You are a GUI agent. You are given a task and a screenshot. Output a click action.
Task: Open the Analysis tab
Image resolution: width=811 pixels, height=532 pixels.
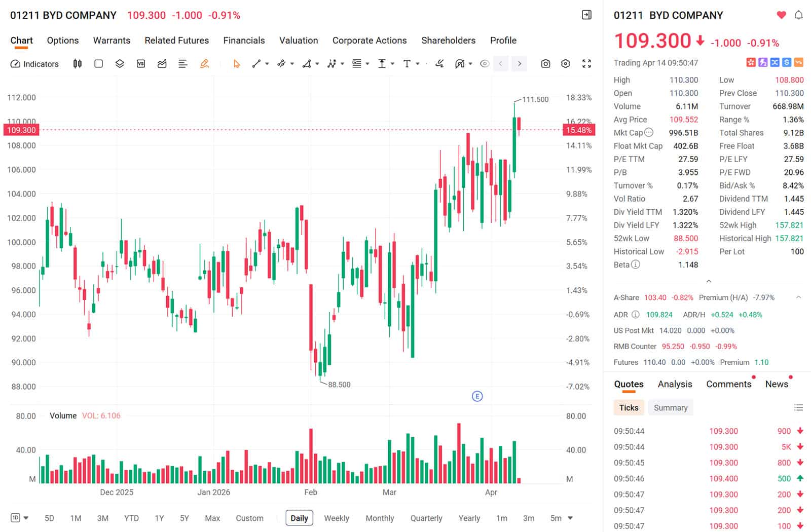click(x=675, y=384)
